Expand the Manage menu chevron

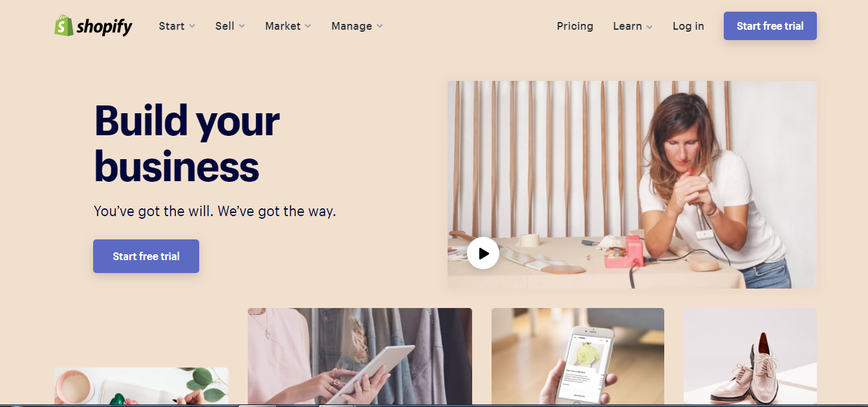coord(380,27)
